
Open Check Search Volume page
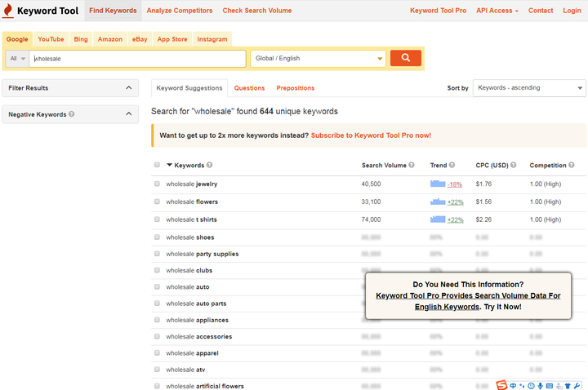pyautogui.click(x=257, y=11)
